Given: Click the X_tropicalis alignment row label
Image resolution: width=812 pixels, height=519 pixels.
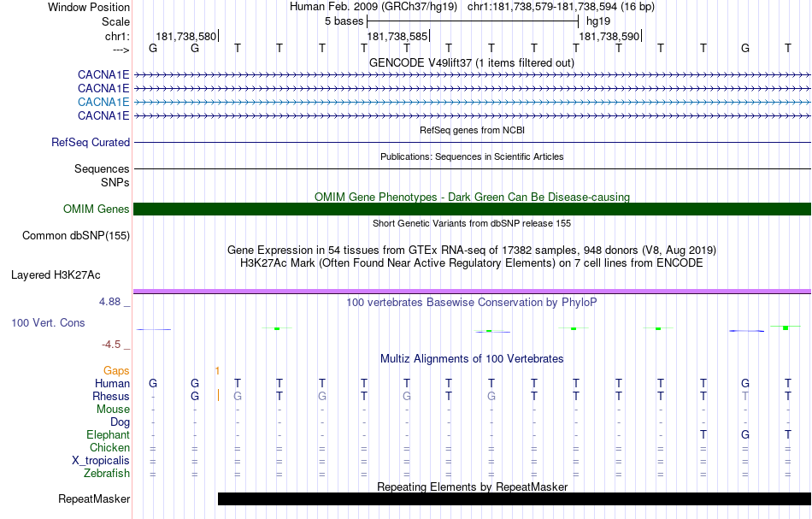Looking at the screenshot, I should click(x=101, y=461).
